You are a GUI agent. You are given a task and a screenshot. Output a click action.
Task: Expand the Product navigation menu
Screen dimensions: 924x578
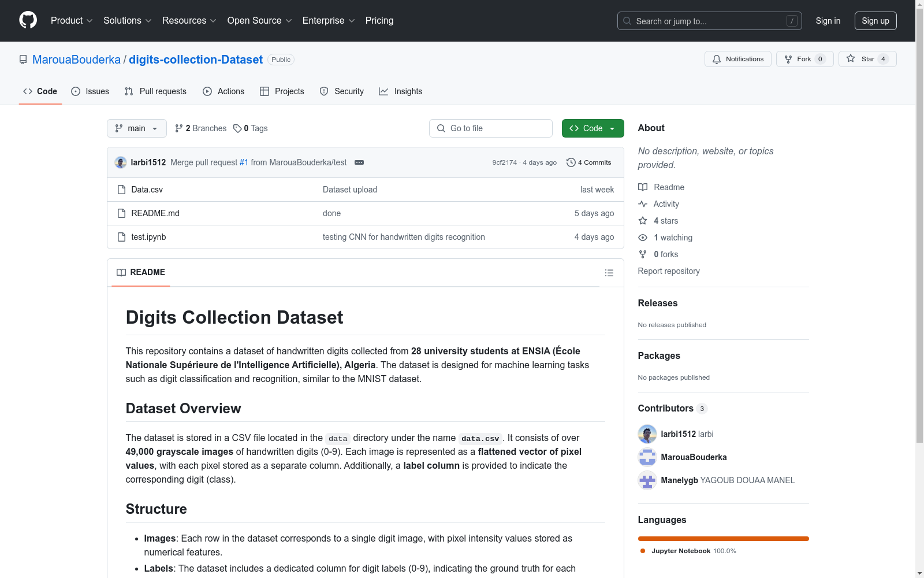coord(72,21)
